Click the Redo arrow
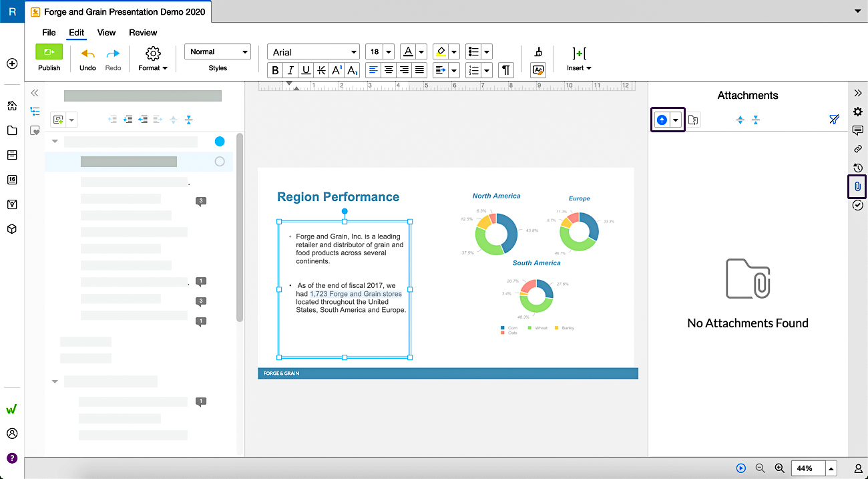The height and width of the screenshot is (479, 868). [114, 53]
